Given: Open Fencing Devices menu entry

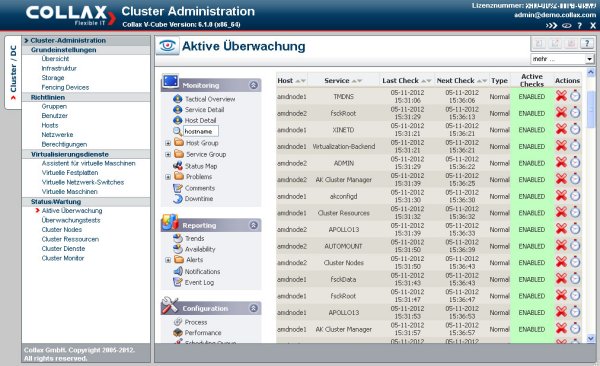Looking at the screenshot, I should coord(65,87).
